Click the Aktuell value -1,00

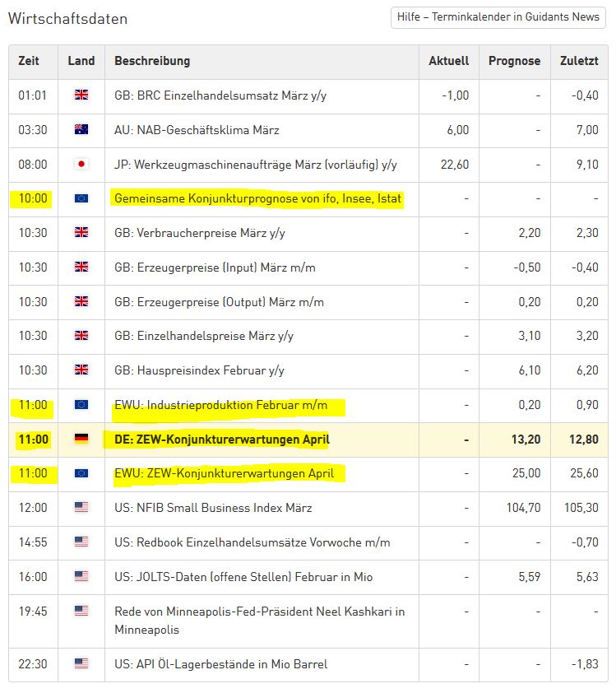tap(456, 95)
